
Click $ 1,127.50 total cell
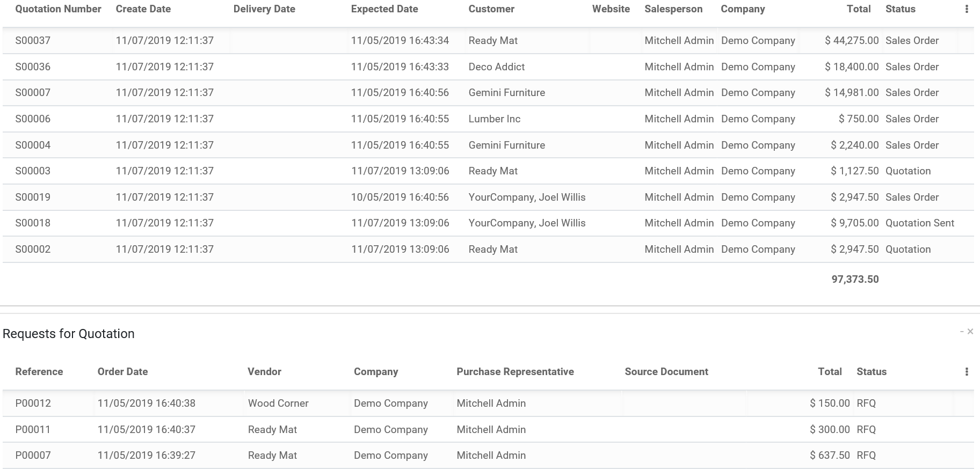(x=855, y=171)
